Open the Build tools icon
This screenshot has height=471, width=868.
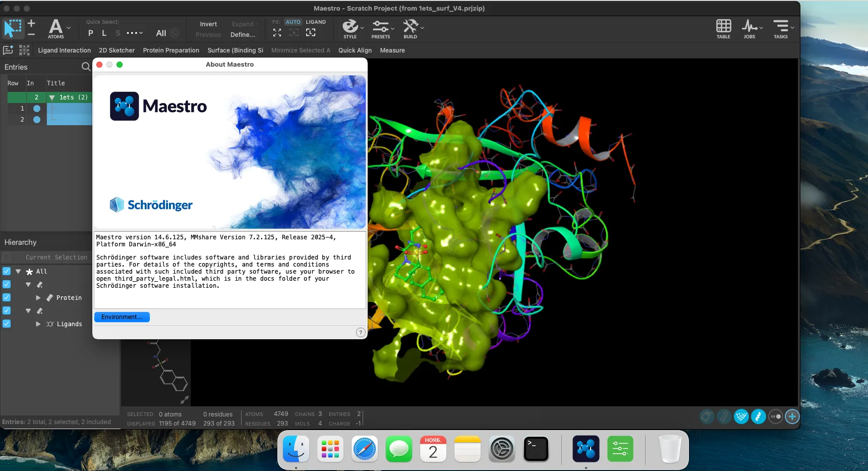(410, 28)
